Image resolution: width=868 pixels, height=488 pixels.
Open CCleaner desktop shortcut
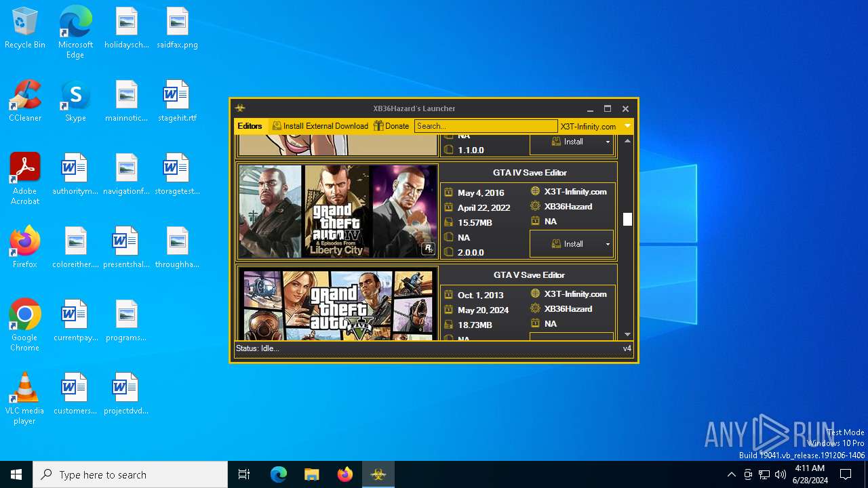pyautogui.click(x=25, y=101)
